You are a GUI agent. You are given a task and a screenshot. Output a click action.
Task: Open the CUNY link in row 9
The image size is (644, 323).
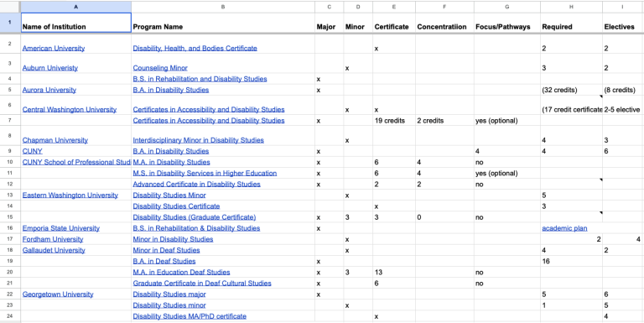[x=32, y=151]
